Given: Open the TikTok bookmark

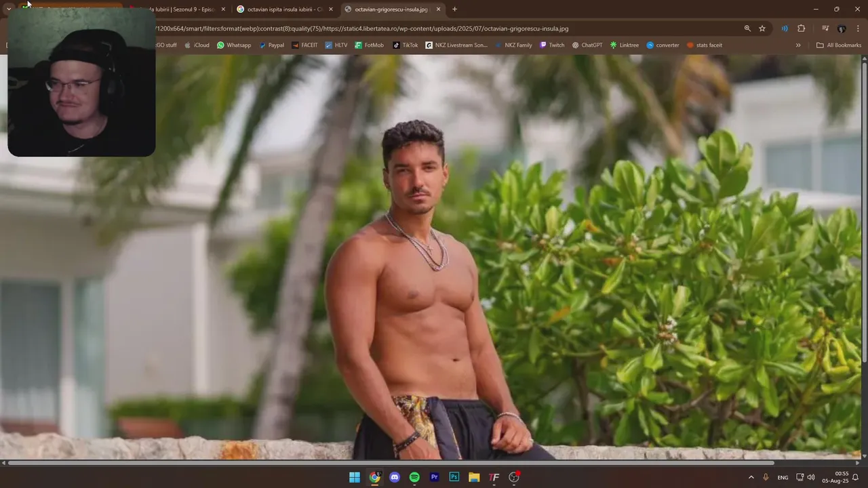Looking at the screenshot, I should 406,45.
